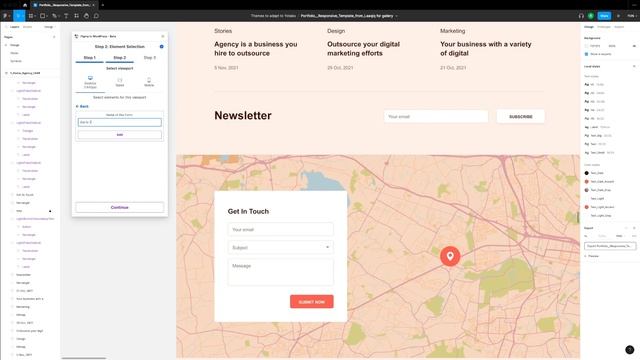This screenshot has height=360, width=640.
Task: Click Your email field in Get In Touch
Action: (281, 229)
